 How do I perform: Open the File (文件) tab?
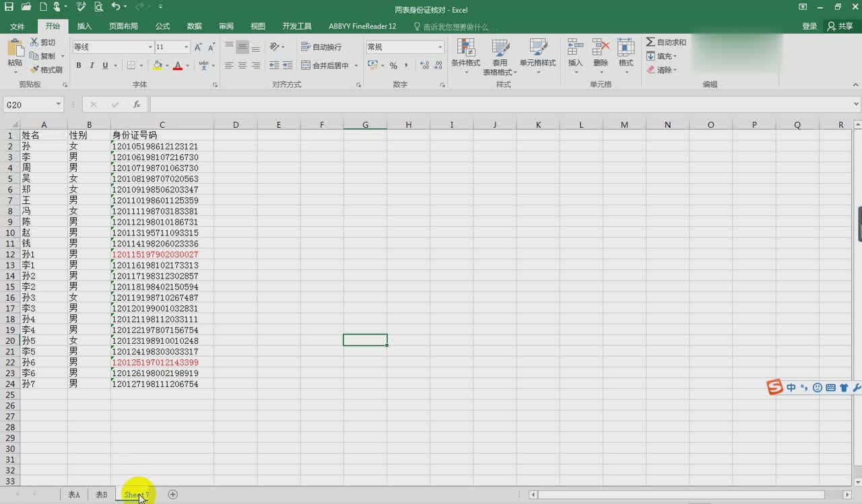(18, 26)
